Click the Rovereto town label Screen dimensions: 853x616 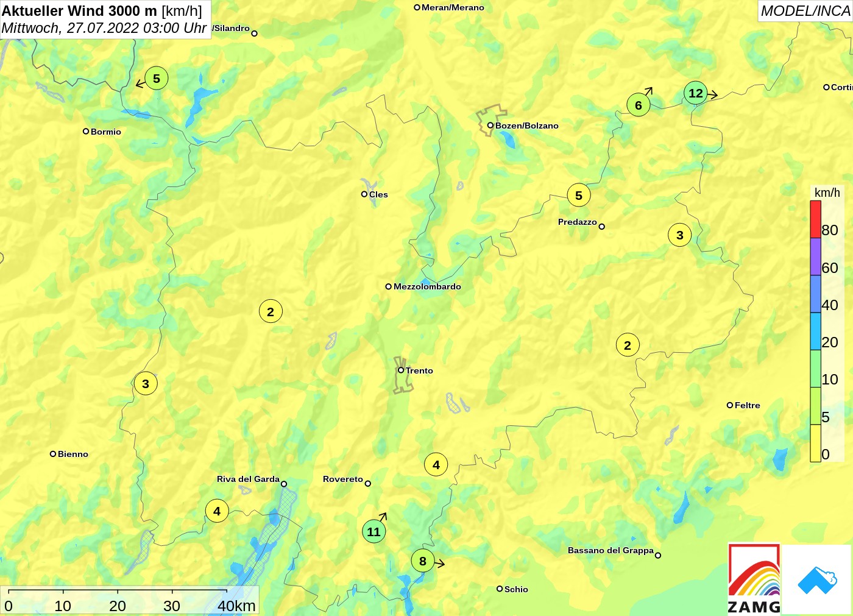click(x=342, y=479)
